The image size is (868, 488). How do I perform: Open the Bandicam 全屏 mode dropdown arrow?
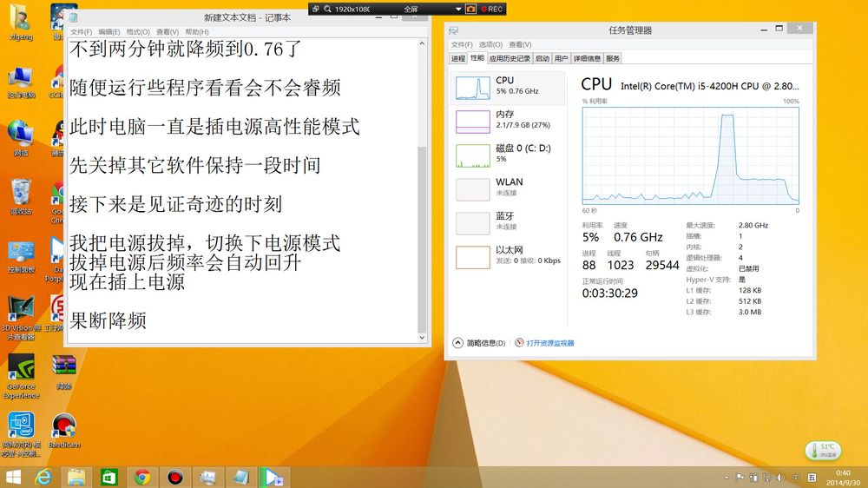[x=457, y=10]
